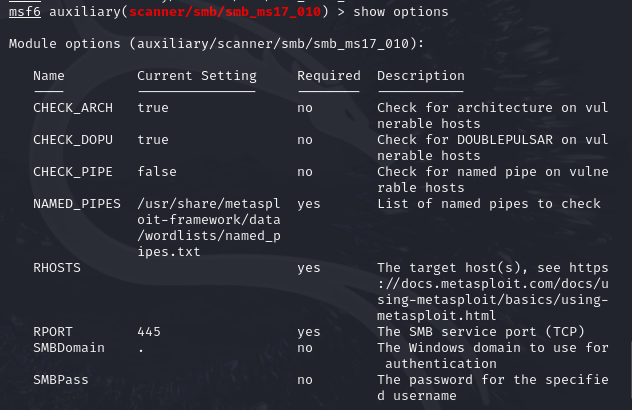Click the RPORT value 445
Screen dimensions: 632x410
tap(149, 332)
